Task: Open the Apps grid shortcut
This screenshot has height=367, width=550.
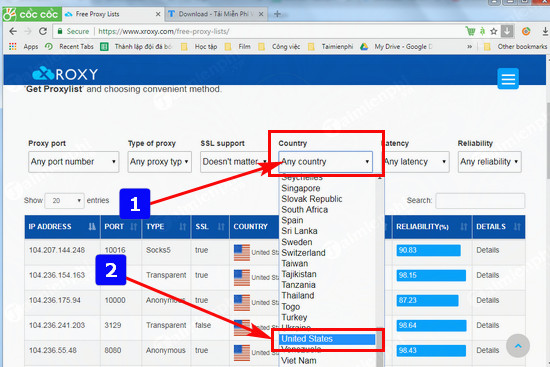Action: [x=24, y=46]
